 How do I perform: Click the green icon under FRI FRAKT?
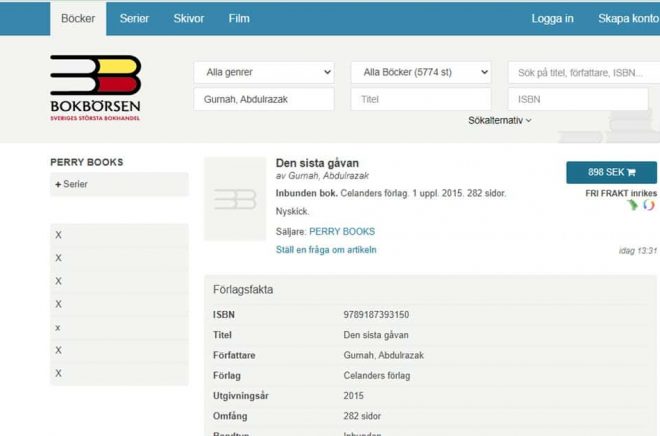pyautogui.click(x=632, y=205)
